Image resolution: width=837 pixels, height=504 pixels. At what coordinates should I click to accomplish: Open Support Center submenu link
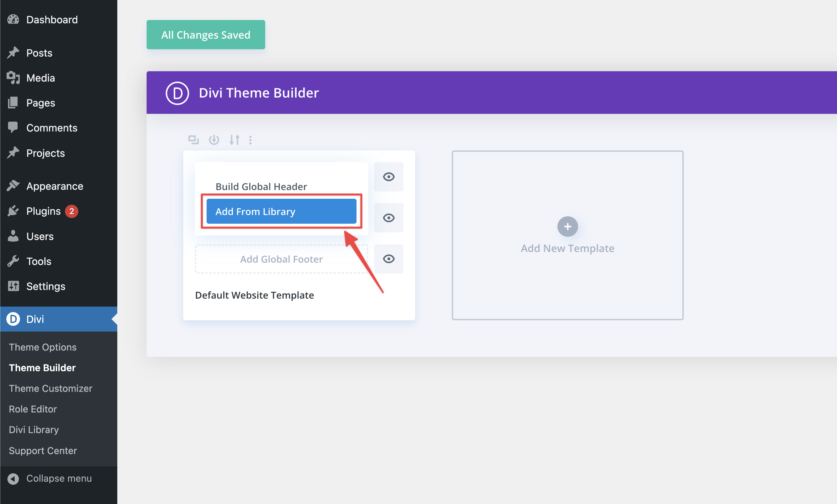point(43,450)
